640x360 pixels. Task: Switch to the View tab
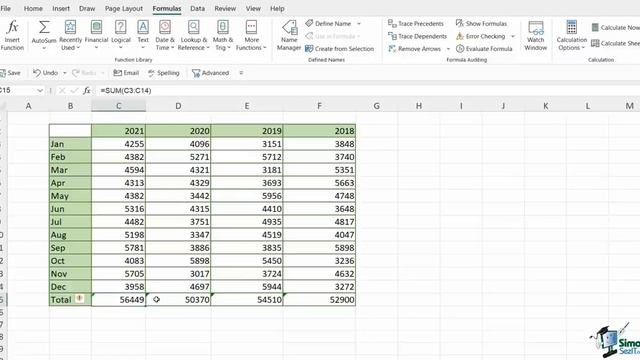pos(253,8)
